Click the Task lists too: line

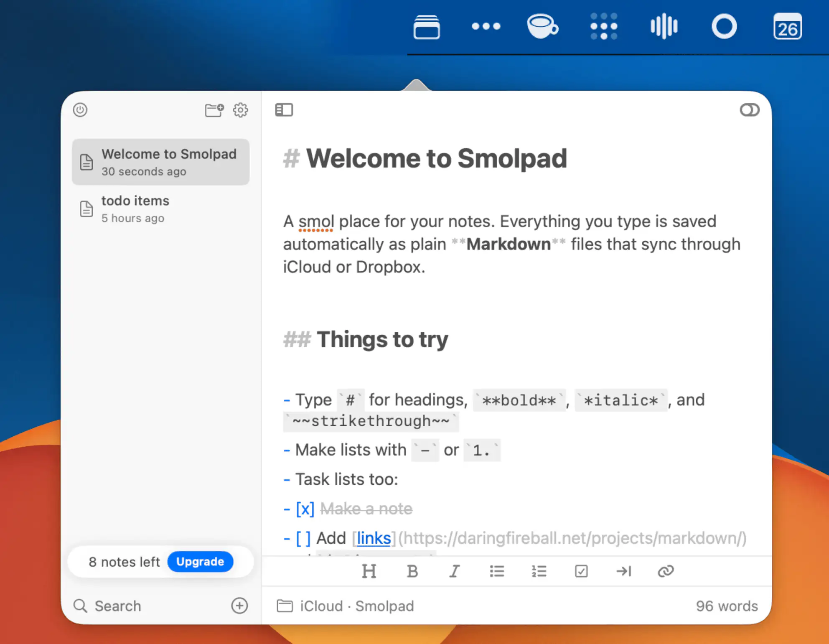coord(346,479)
